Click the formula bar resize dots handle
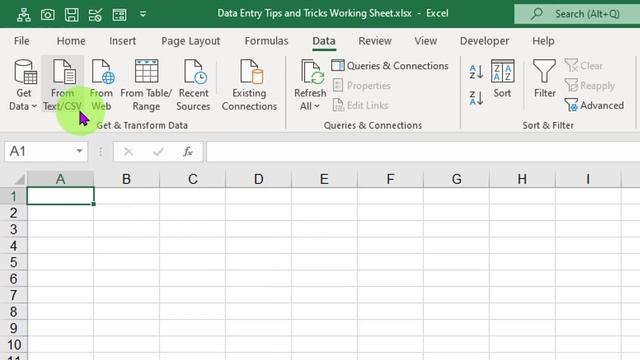 (100, 152)
